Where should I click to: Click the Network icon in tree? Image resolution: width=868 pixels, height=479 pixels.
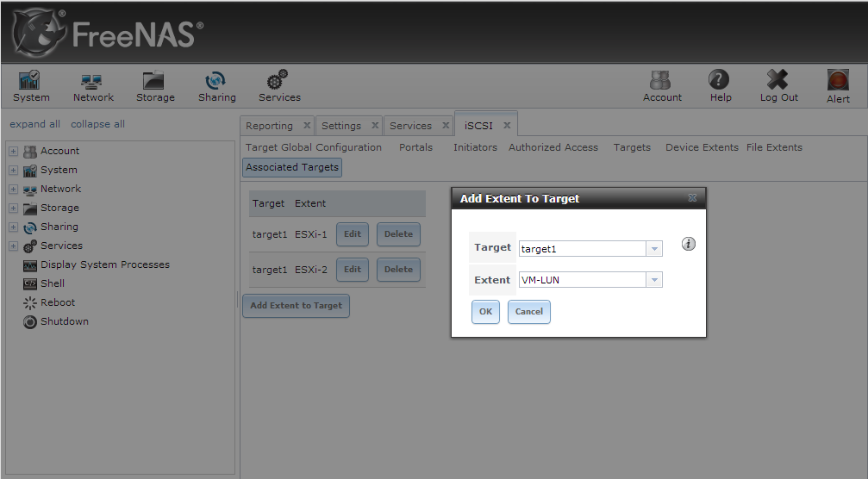coord(30,190)
